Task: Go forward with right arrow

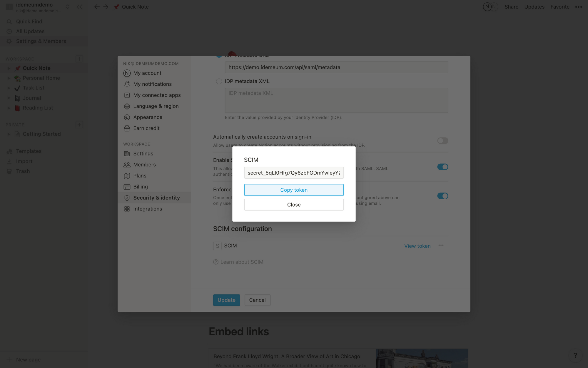Action: [106, 7]
